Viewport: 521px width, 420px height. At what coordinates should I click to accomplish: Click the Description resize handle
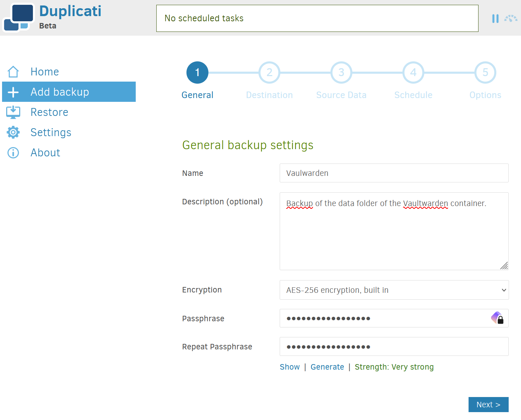coord(504,266)
